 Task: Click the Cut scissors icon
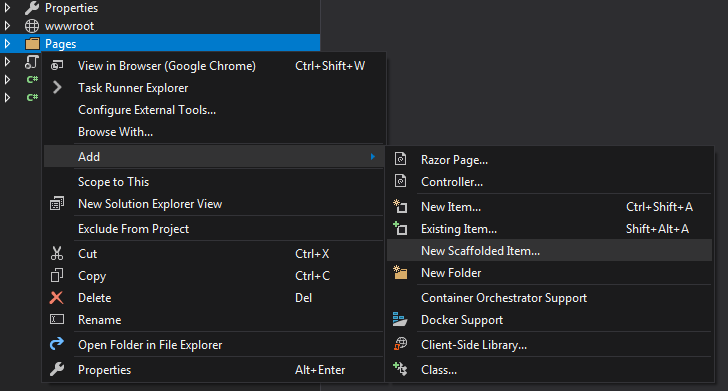click(x=57, y=254)
